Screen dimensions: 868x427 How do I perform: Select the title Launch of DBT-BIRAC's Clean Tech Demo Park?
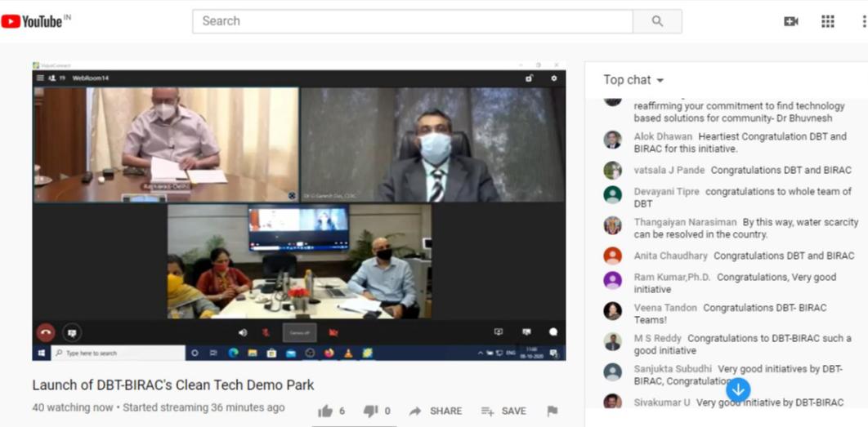click(173, 385)
